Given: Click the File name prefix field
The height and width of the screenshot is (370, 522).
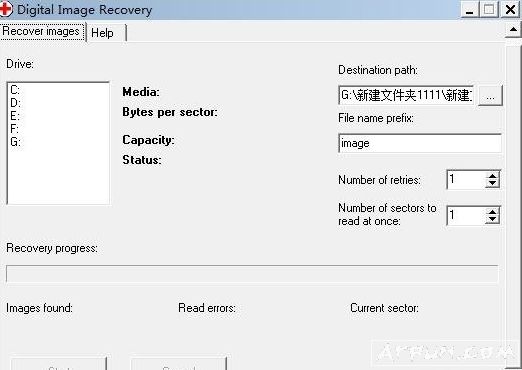Looking at the screenshot, I should coord(420,143).
